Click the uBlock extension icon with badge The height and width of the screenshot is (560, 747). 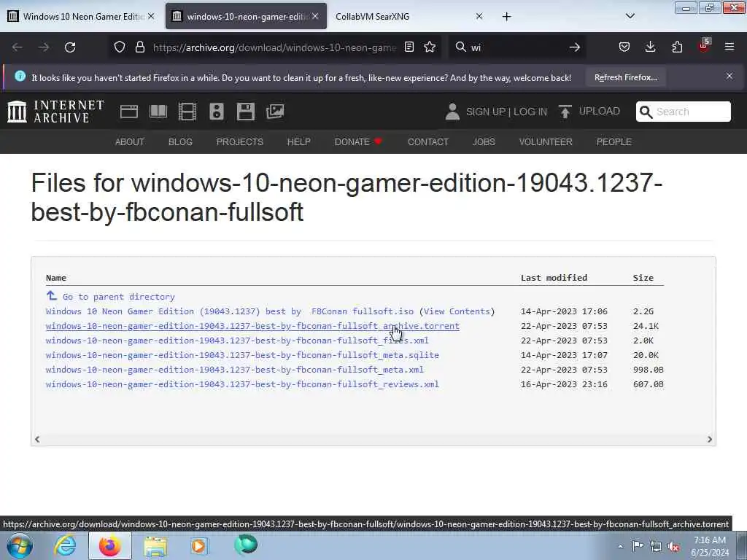(704, 46)
